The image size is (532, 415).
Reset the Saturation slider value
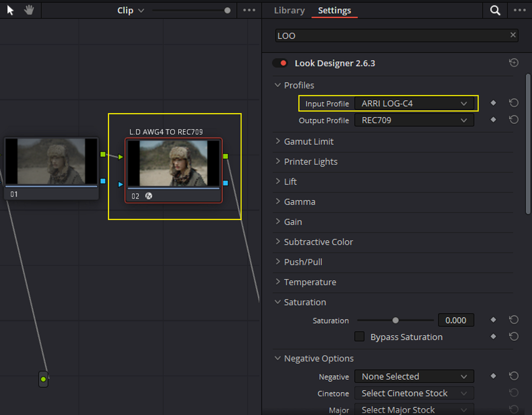(x=514, y=320)
